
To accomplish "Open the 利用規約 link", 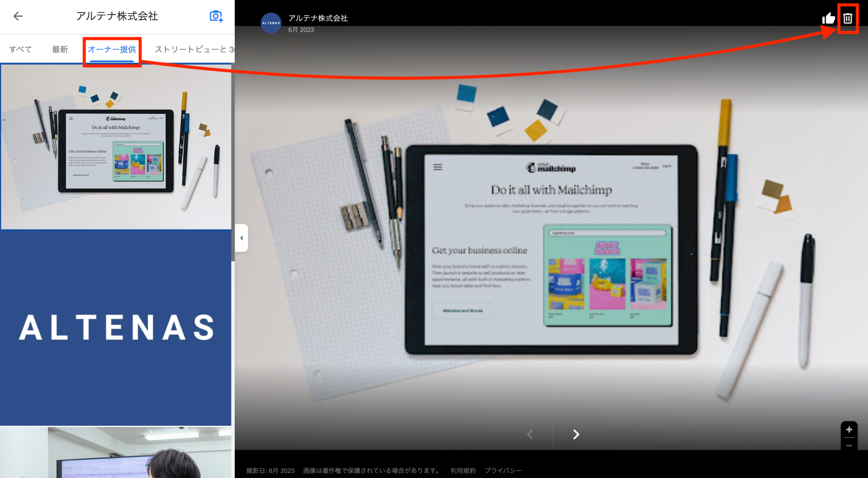I will pos(463,470).
